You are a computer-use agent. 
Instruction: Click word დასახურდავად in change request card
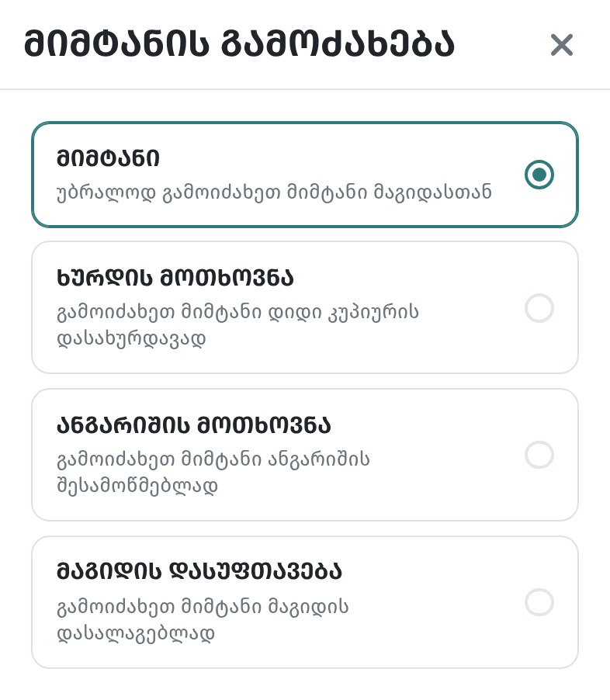[x=131, y=338]
